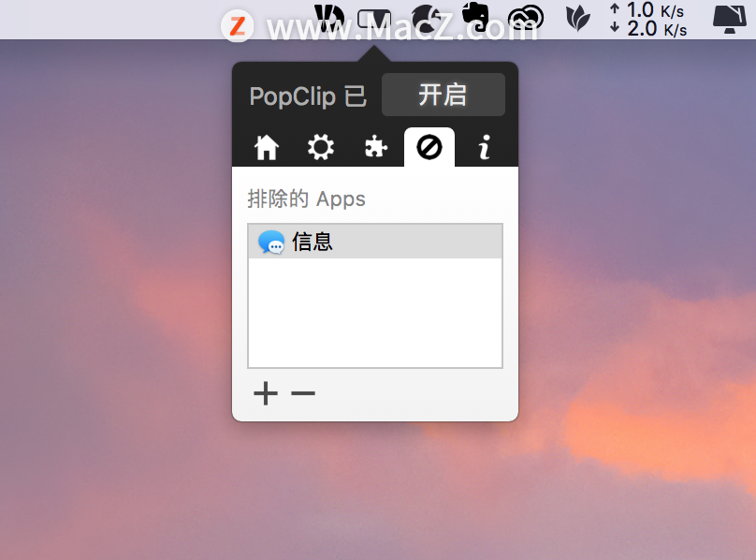Switch to the puzzle-piece Extensions tab

click(x=375, y=147)
